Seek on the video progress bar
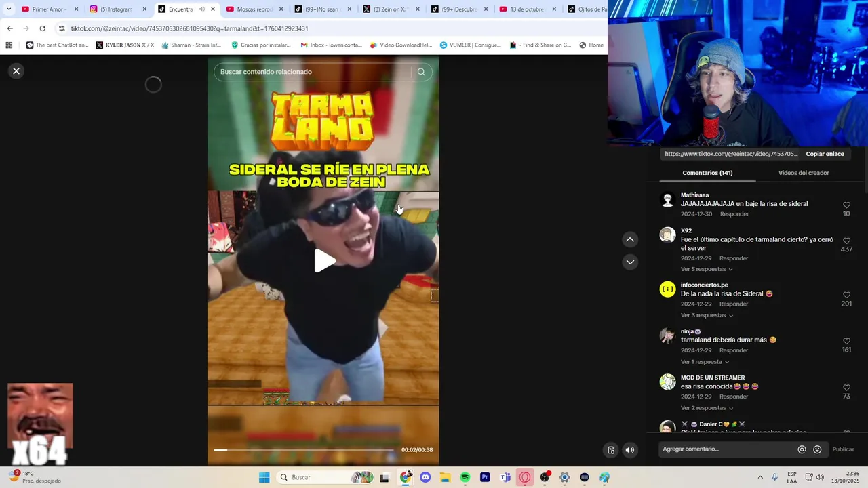This screenshot has width=868, height=488. pos(303,450)
